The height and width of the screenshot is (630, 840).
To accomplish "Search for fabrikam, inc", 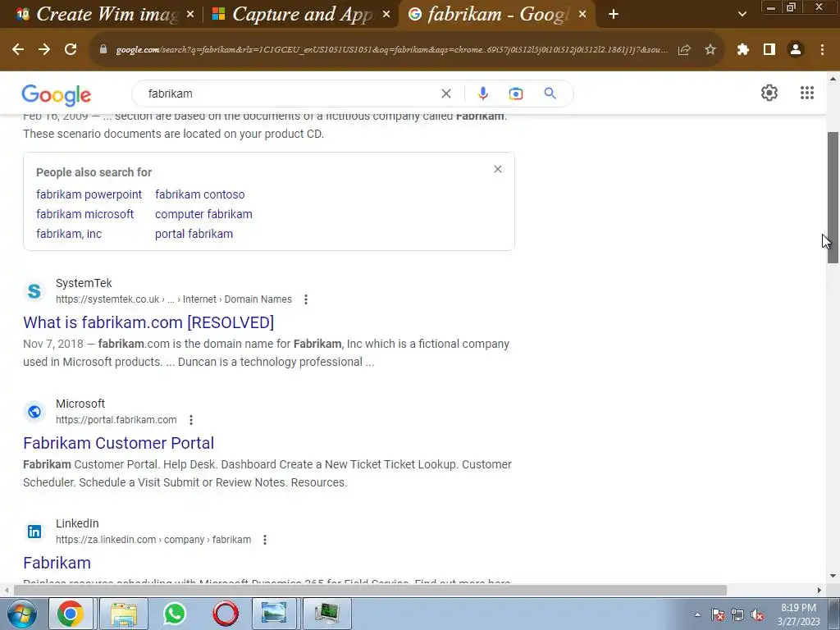I will [x=69, y=234].
